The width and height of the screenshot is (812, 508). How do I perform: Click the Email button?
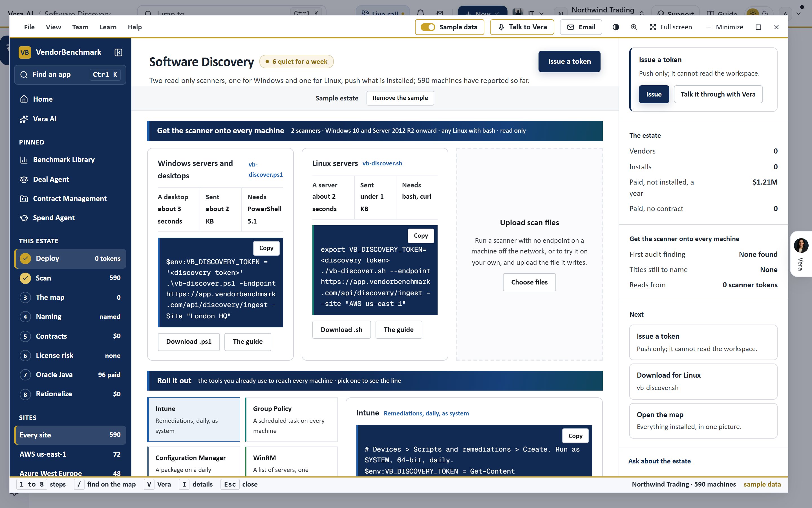581,27
